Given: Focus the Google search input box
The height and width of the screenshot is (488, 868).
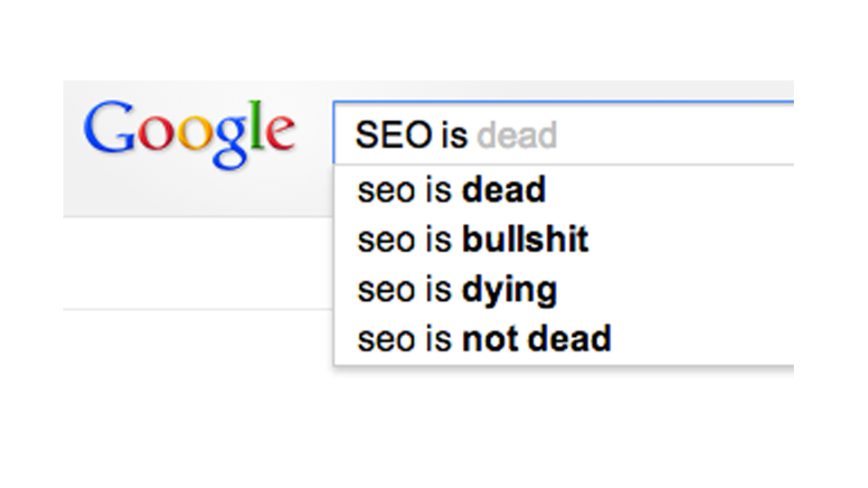Looking at the screenshot, I should tap(633, 136).
